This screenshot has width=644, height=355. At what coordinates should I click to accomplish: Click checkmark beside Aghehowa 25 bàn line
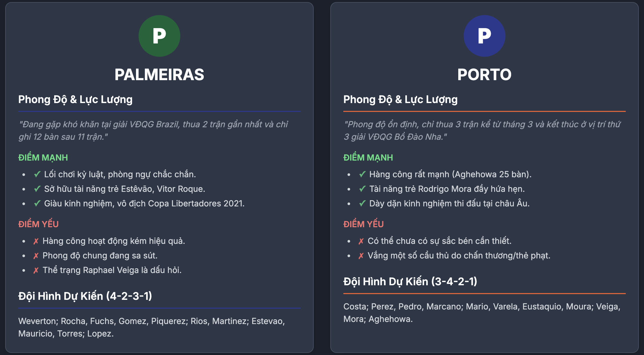click(x=362, y=174)
